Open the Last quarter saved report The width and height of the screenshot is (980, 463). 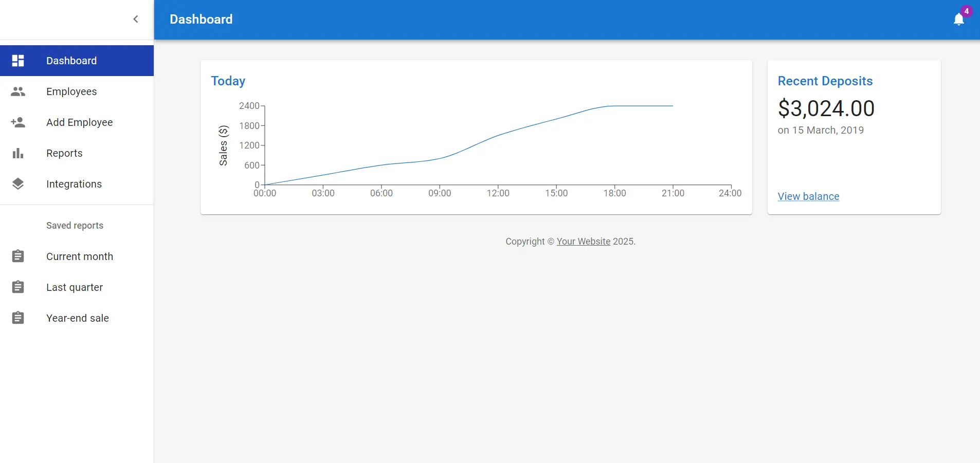coord(77,287)
